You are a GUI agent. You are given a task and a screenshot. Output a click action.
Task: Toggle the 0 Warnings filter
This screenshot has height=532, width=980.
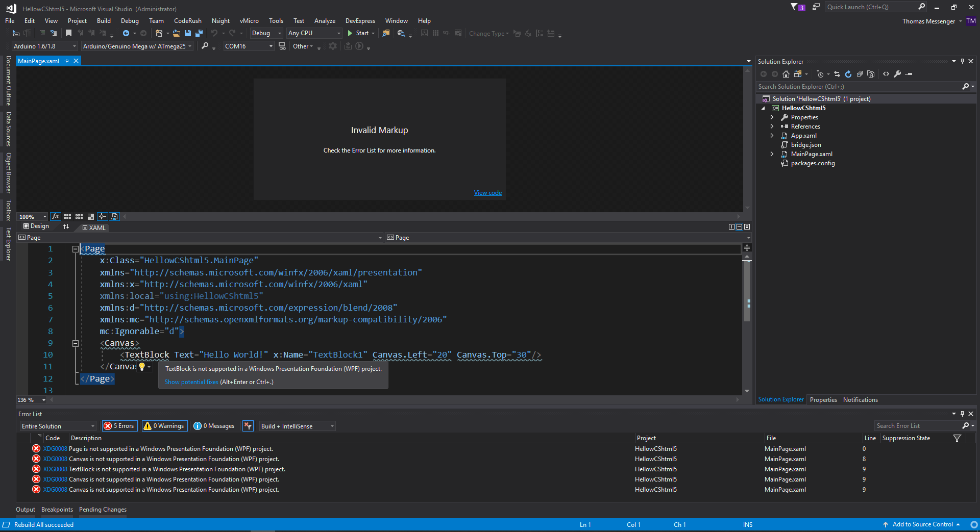pos(164,426)
